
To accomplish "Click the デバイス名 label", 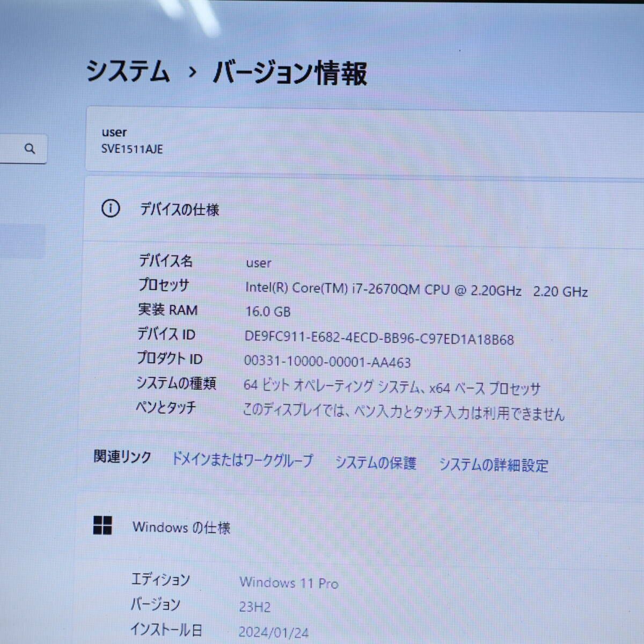I will click(166, 261).
